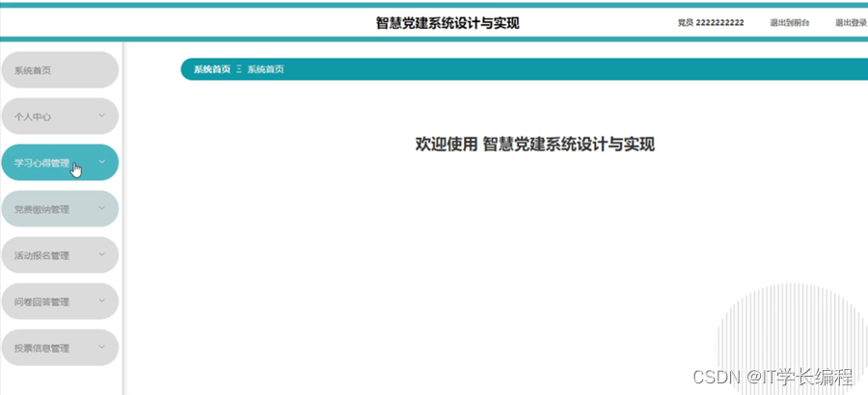Click the second 系统首页 breadcrumb item
Image resolution: width=868 pixels, height=395 pixels.
266,69
